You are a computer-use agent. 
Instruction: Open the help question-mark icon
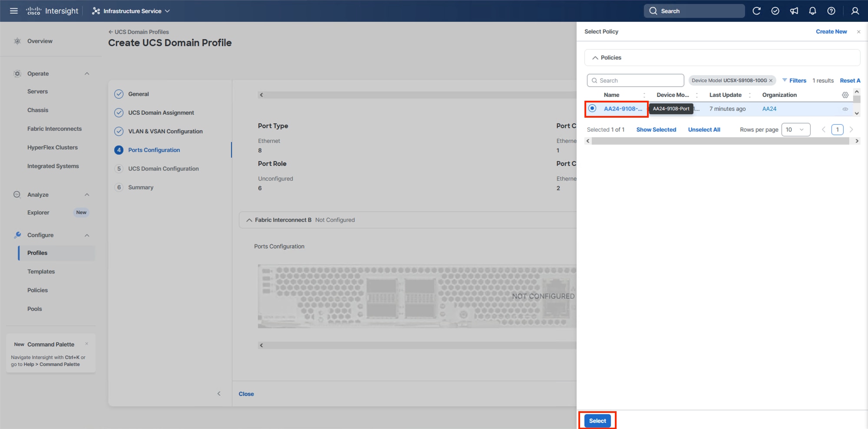[831, 10]
